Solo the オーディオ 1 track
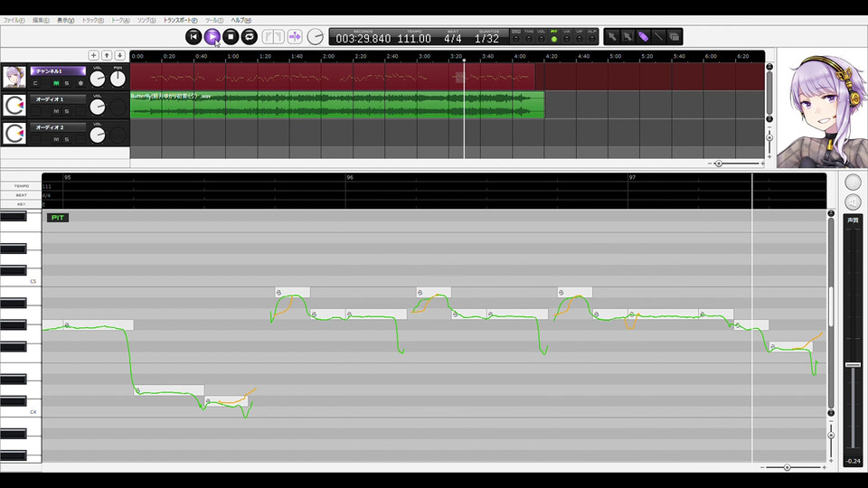 [66, 111]
